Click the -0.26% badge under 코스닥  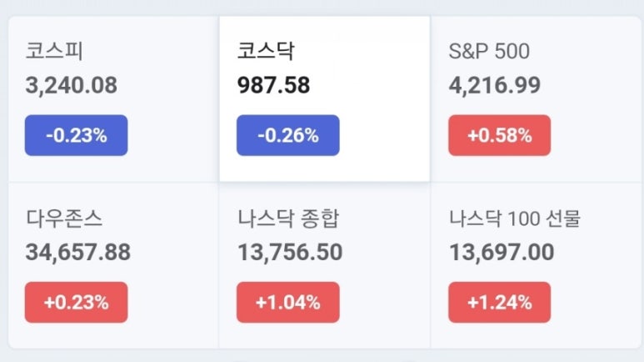pos(288,135)
